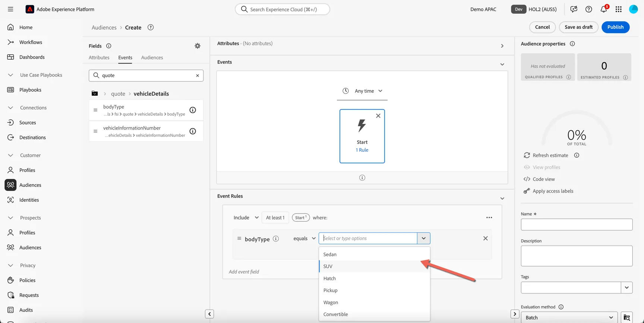
Task: Select Sedan from the options list
Action: 375,255
